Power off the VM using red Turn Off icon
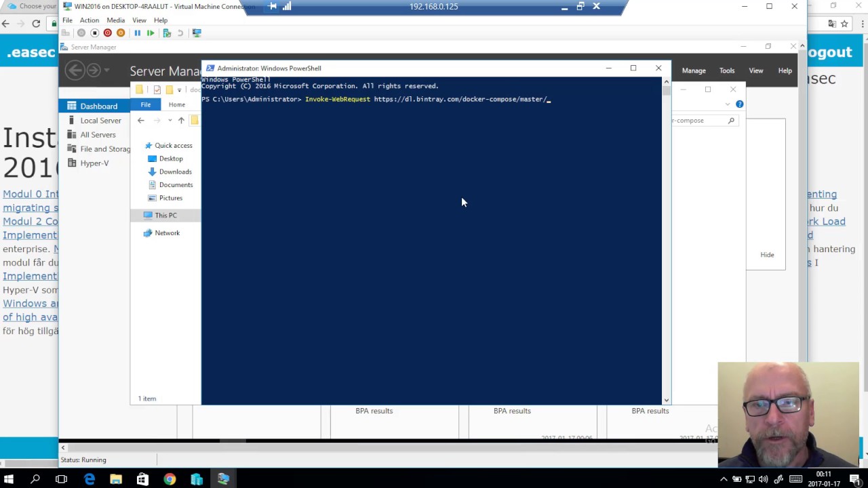The width and height of the screenshot is (868, 488). (107, 33)
